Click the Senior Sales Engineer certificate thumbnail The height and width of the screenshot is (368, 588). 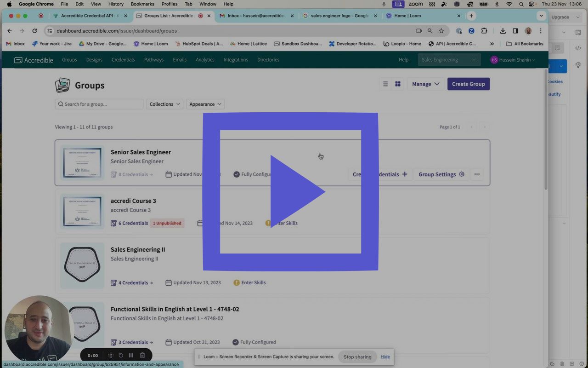(x=82, y=163)
